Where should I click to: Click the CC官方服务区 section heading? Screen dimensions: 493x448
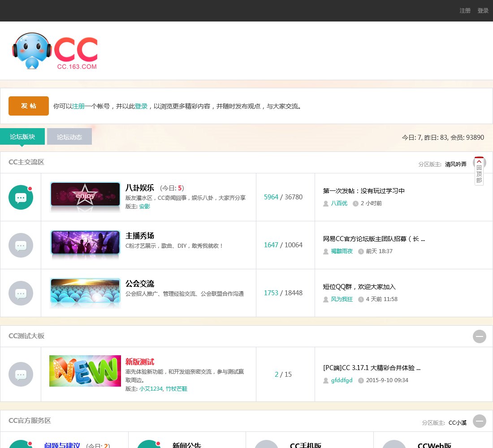[x=30, y=421]
